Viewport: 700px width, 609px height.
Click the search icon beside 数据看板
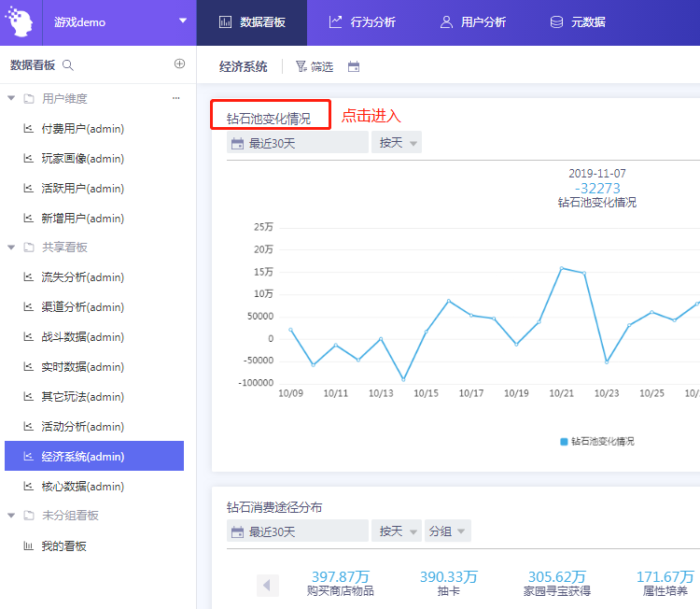click(x=68, y=65)
